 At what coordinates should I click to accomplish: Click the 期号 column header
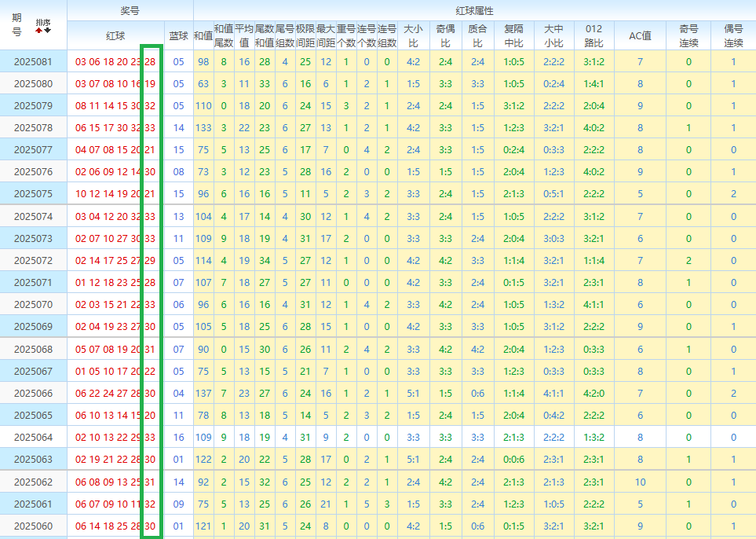point(16,25)
